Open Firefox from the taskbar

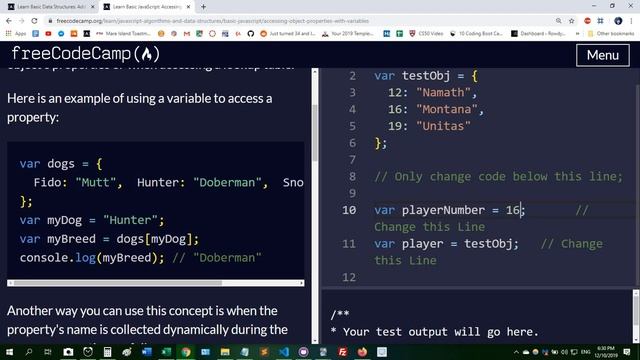(362, 352)
